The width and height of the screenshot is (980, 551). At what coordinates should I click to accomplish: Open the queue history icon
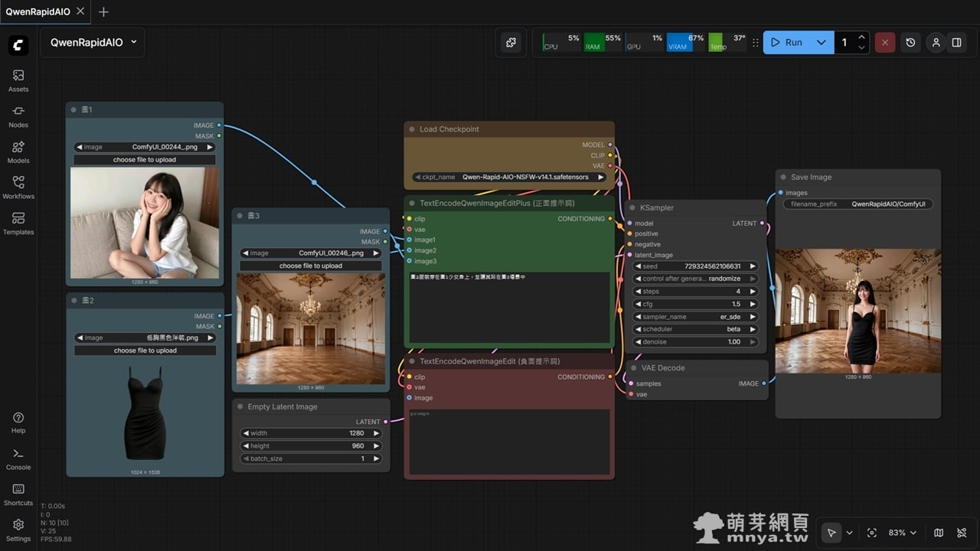(x=910, y=43)
